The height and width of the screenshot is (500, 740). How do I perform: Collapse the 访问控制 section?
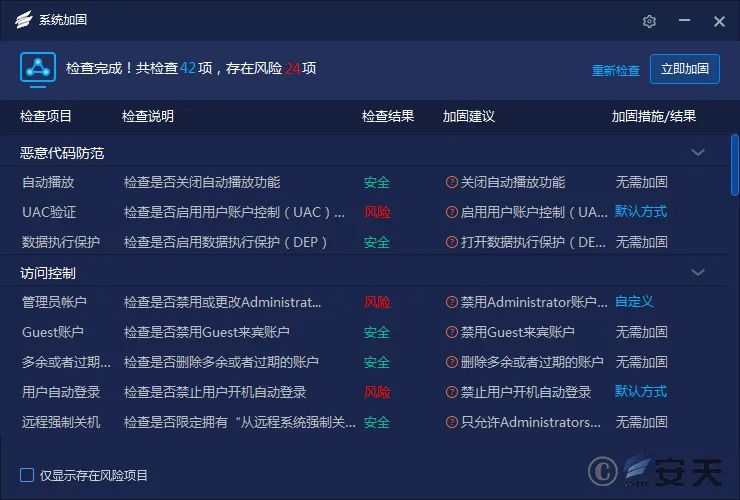pyautogui.click(x=698, y=272)
